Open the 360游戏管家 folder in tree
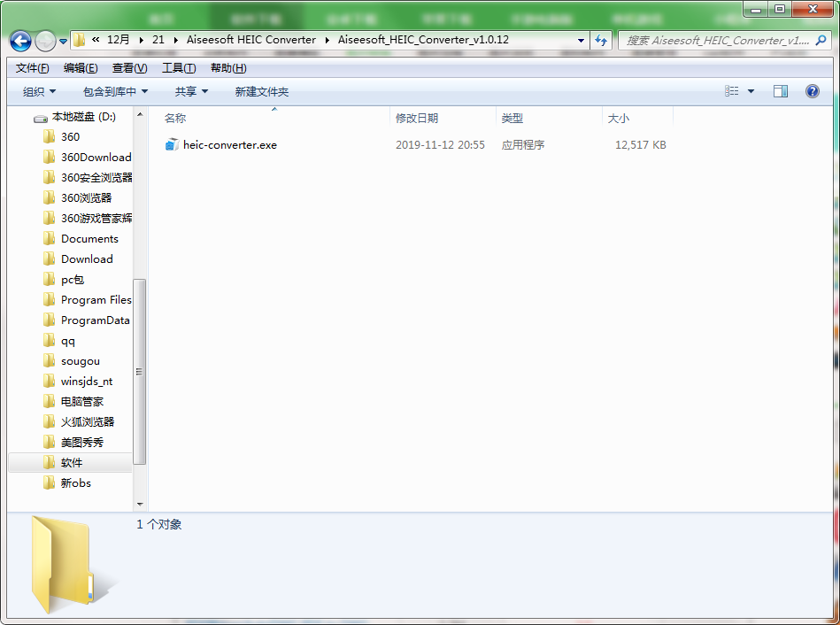 [88, 218]
